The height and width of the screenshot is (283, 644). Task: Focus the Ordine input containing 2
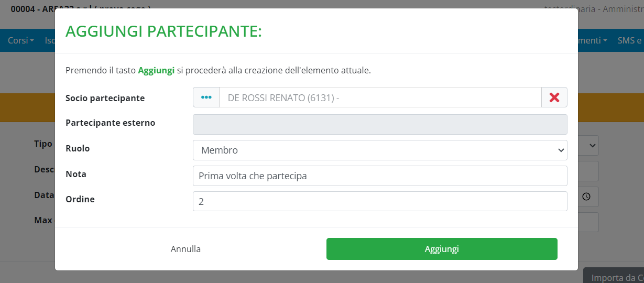click(x=380, y=201)
